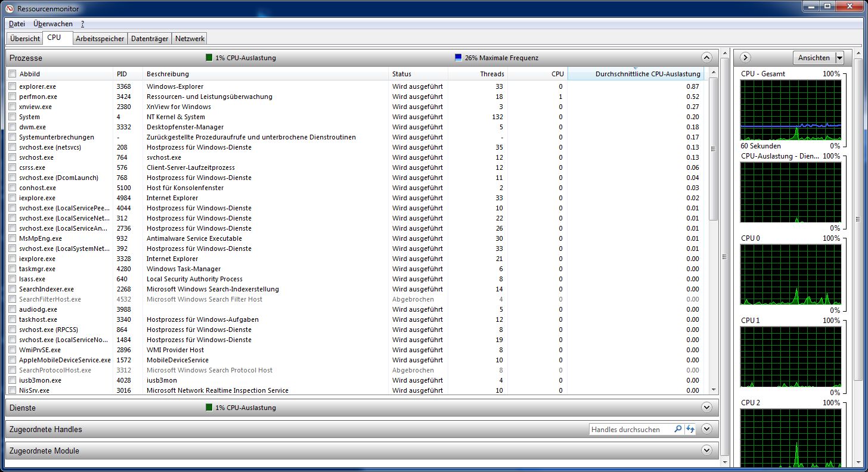Open the Überwachen menu

click(53, 24)
